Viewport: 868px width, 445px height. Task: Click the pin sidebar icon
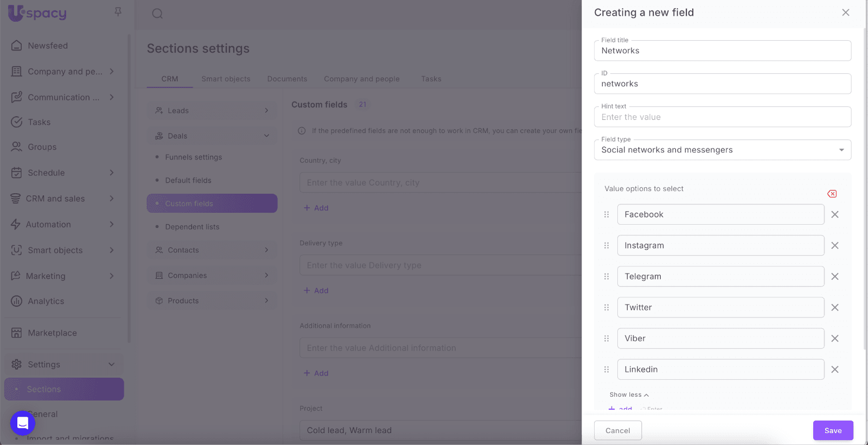pos(118,12)
